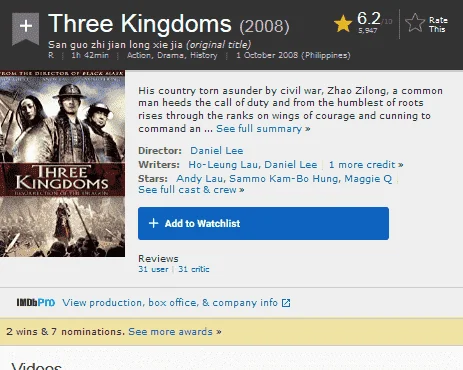Click the IMDbPro logo
The image size is (463, 370).
[x=36, y=302]
